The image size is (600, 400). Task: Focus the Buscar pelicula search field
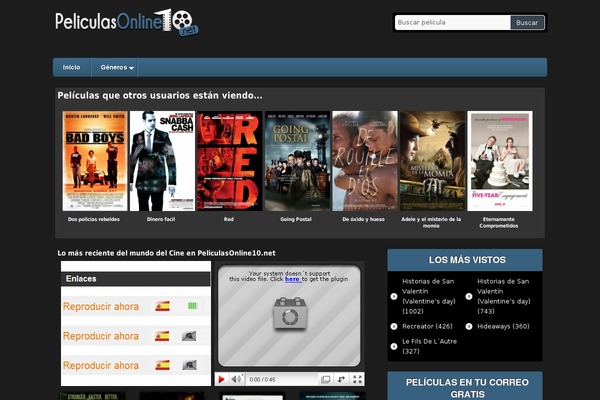[453, 23]
